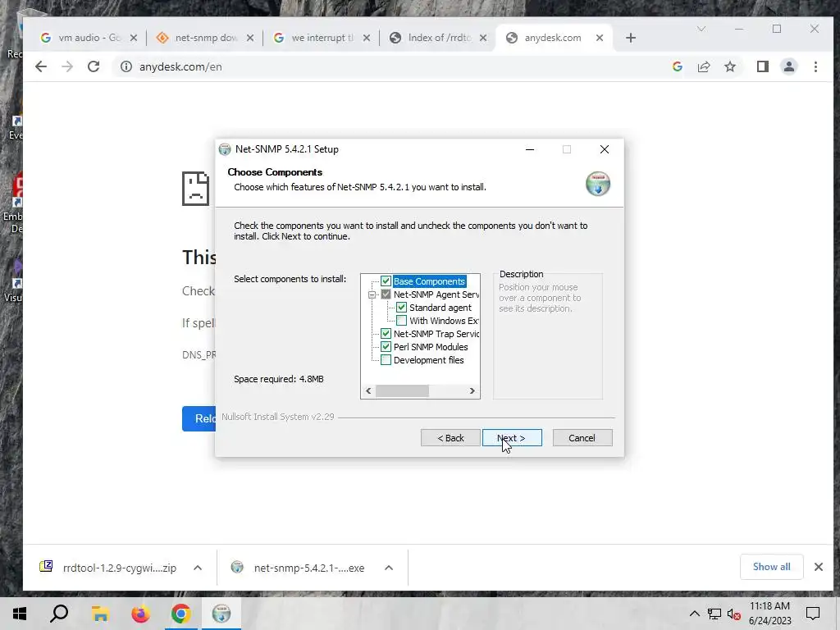Open Chrome three-dot menu
This screenshot has height=630, width=840.
coord(815,66)
